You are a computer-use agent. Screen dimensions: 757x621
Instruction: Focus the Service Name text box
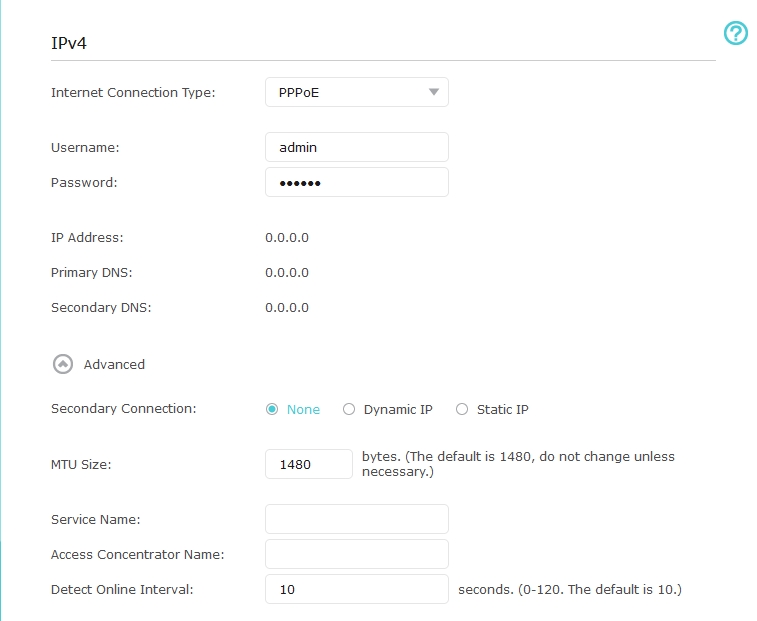pos(356,519)
